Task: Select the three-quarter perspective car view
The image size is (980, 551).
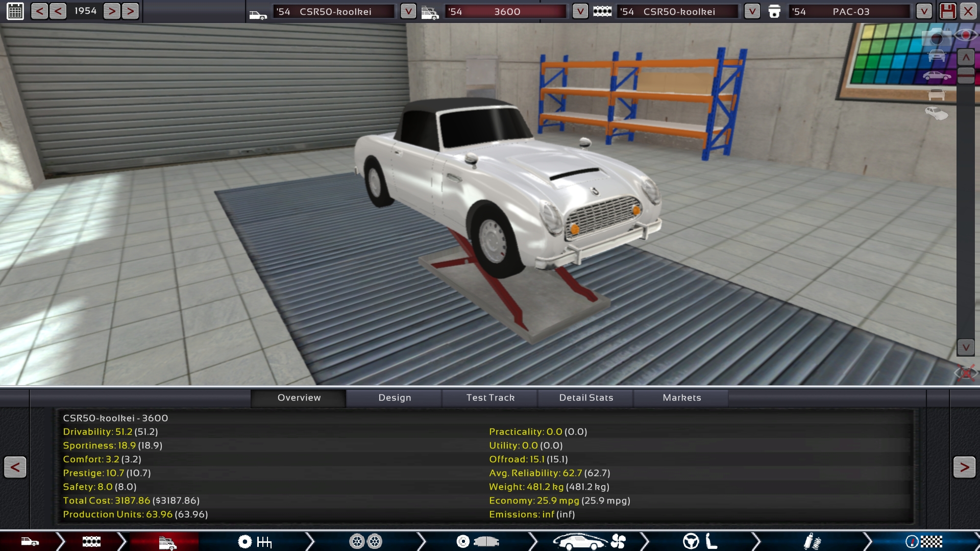Action: 936,113
